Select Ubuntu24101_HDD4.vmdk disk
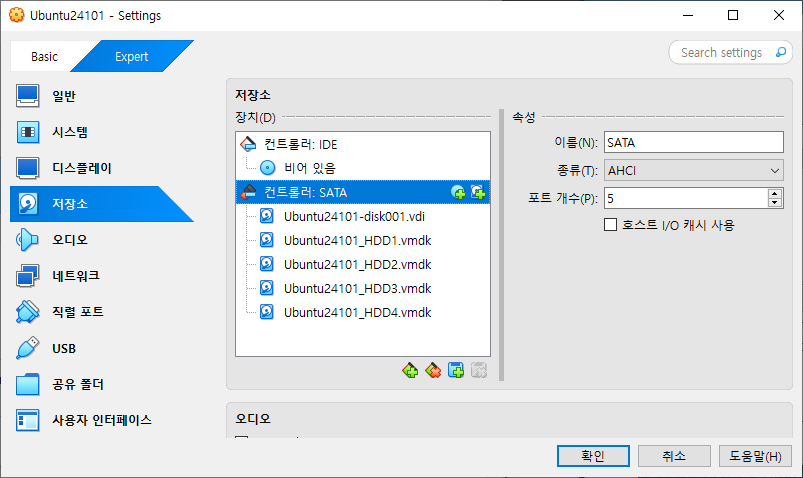 [363, 313]
